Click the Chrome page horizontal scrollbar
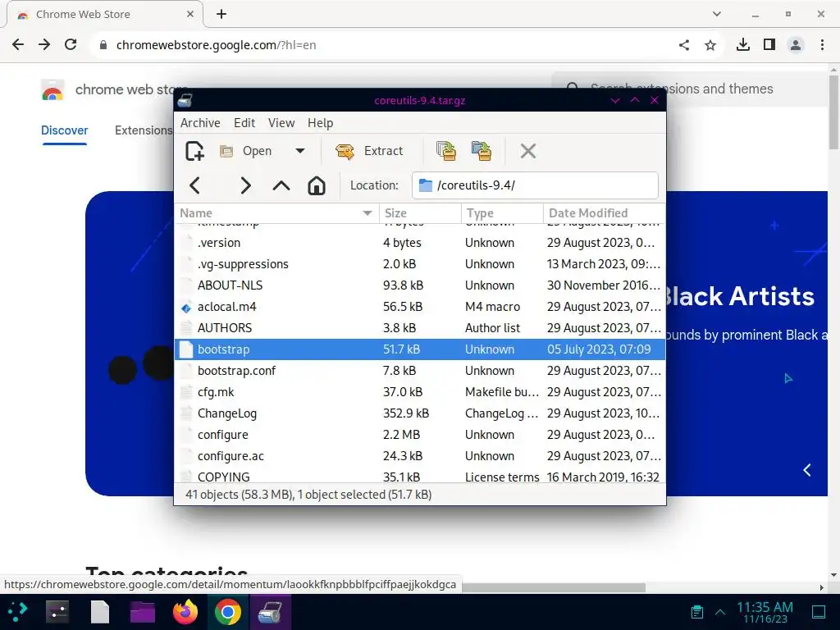The image size is (840, 630). click(x=554, y=587)
